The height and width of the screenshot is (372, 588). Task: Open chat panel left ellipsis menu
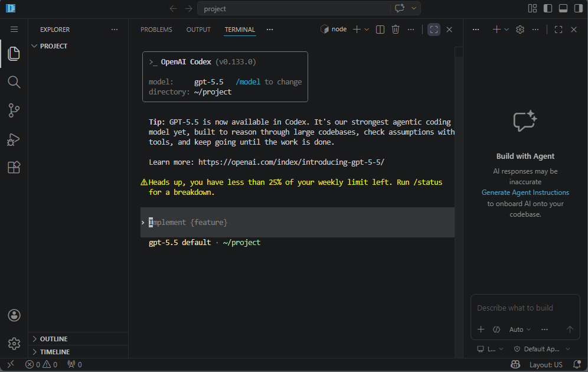[475, 30]
